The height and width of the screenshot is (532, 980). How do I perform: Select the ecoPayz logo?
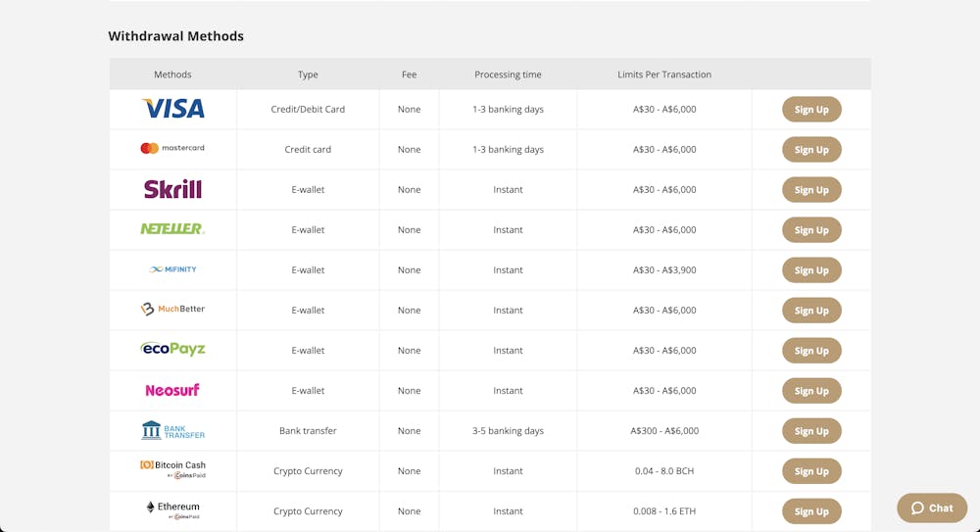pyautogui.click(x=172, y=349)
